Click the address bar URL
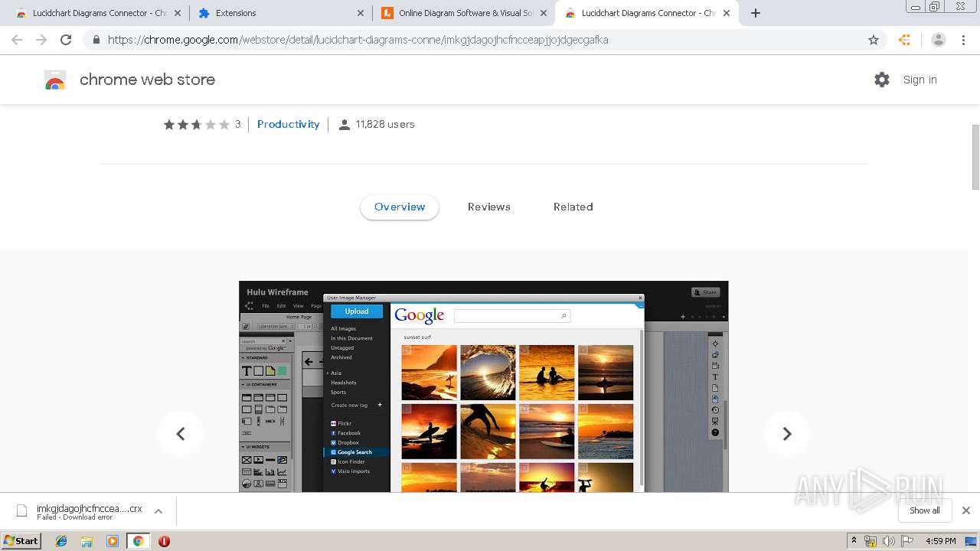980x551 pixels. tap(358, 40)
